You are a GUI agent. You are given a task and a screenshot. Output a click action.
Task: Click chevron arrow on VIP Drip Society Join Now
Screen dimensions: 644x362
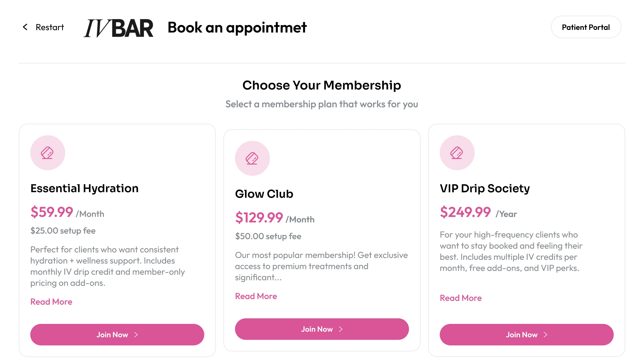click(545, 334)
